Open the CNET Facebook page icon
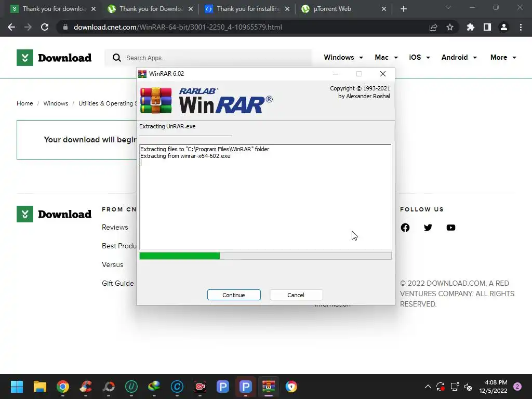This screenshot has width=532, height=399. pos(405,228)
